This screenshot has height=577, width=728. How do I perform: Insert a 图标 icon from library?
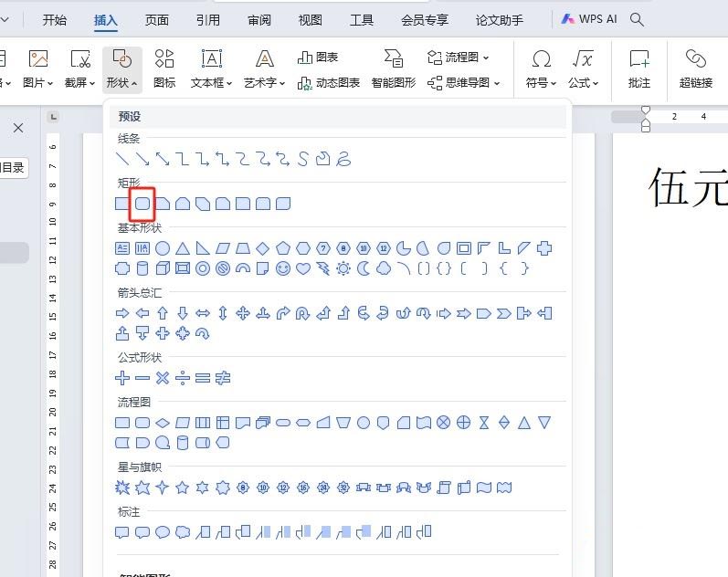click(164, 69)
